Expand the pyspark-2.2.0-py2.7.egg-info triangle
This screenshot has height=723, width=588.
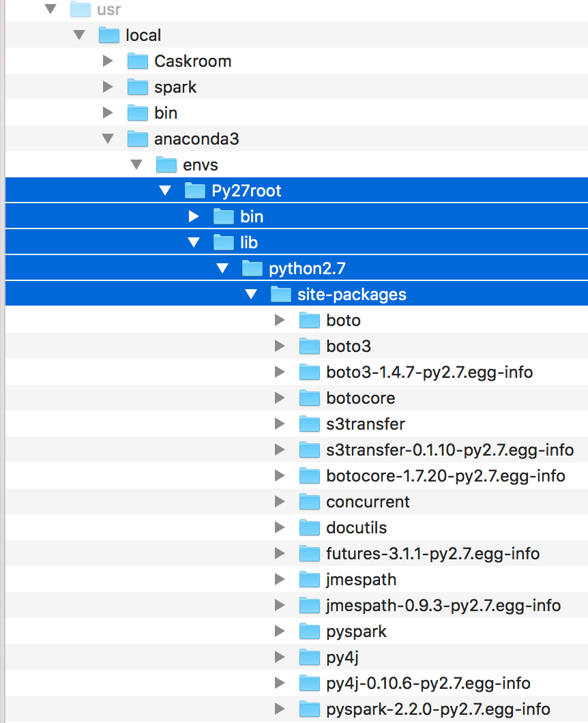280,708
